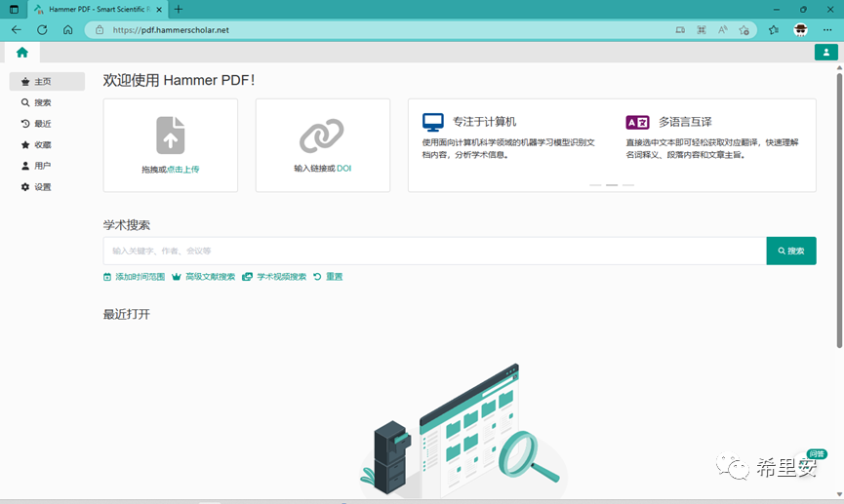Image resolution: width=844 pixels, height=504 pixels.
Task: Open the 用户 user sidebar item
Action: point(36,166)
